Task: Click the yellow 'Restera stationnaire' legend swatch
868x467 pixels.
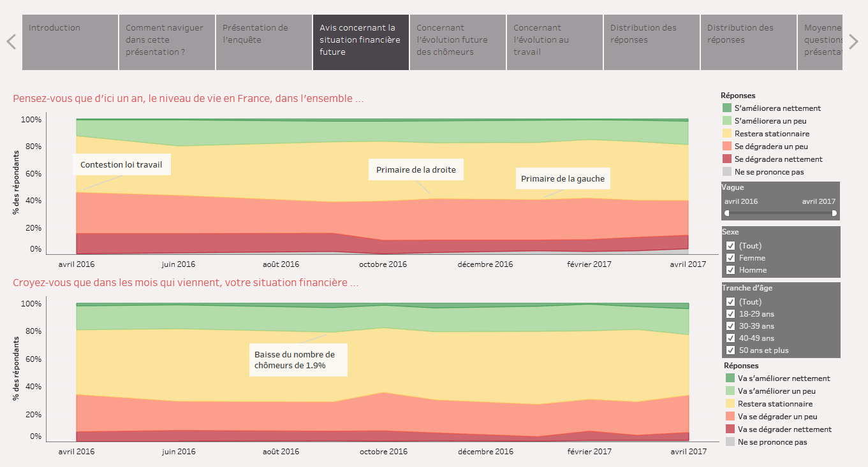Action: coord(728,133)
